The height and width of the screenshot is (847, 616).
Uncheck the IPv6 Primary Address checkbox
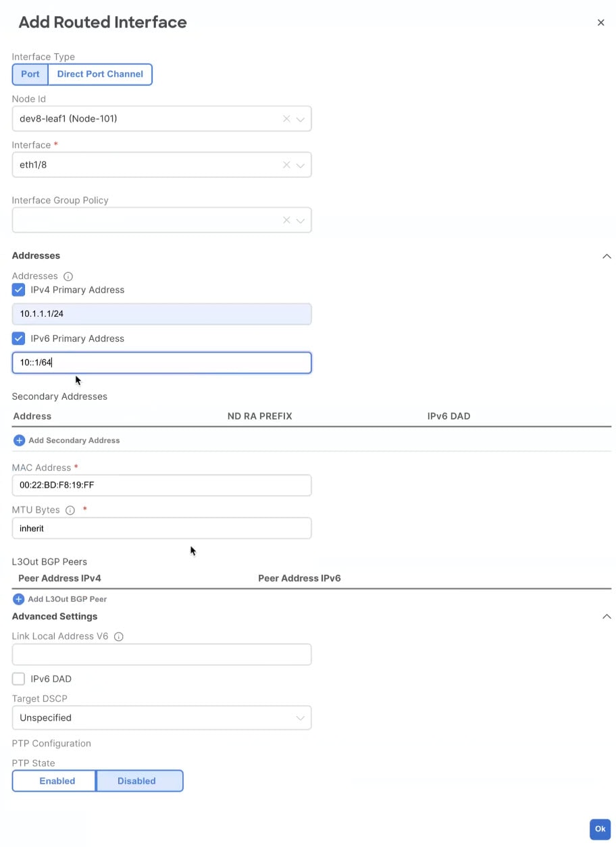pyautogui.click(x=19, y=338)
